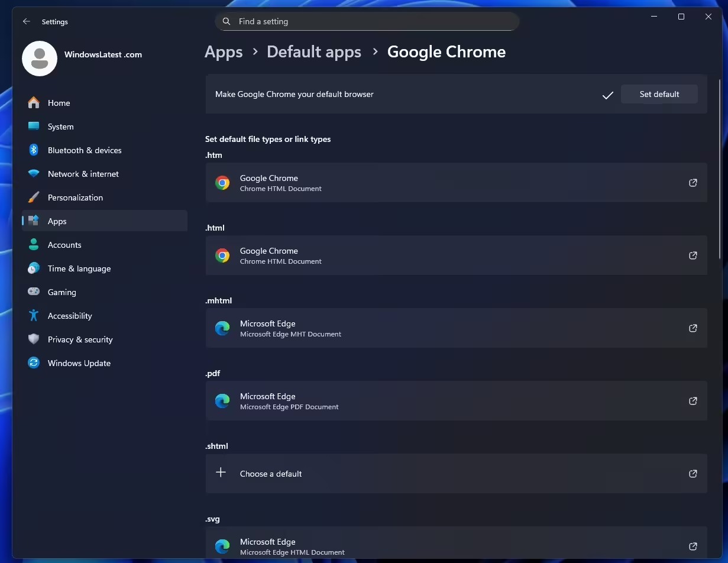Open external link icon for .htm row
The image size is (728, 563).
(693, 183)
